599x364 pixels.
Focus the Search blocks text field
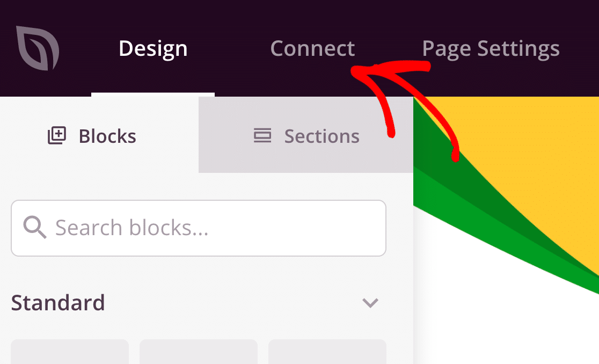[199, 228]
